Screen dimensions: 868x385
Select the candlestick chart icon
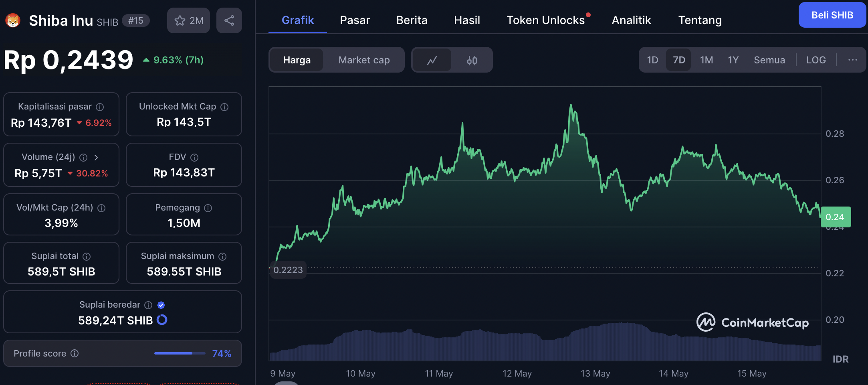click(472, 60)
